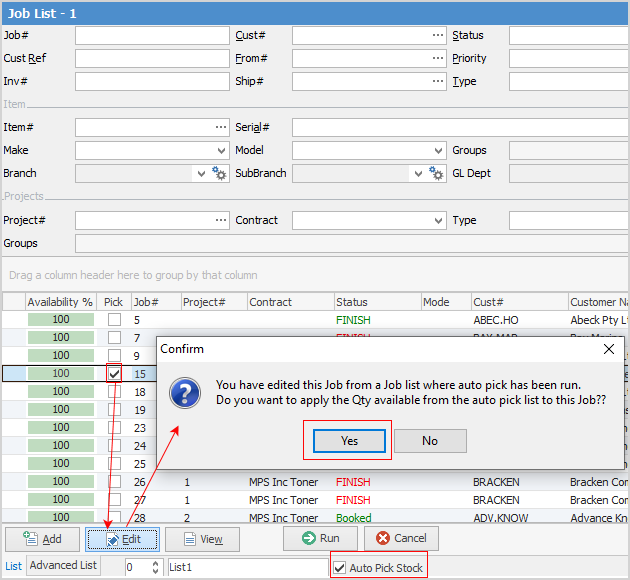This screenshot has height=580, width=630.
Task: Click the Run button
Action: coord(320,539)
